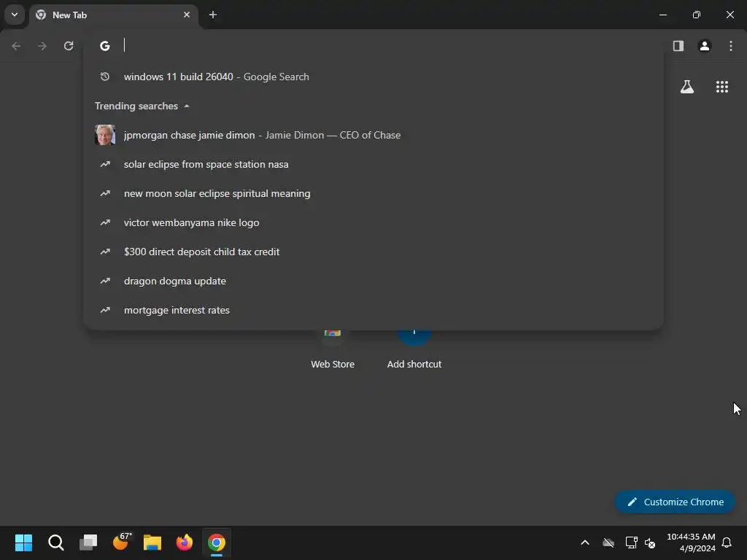Open network status tray icon
The height and width of the screenshot is (560, 747).
(x=631, y=542)
